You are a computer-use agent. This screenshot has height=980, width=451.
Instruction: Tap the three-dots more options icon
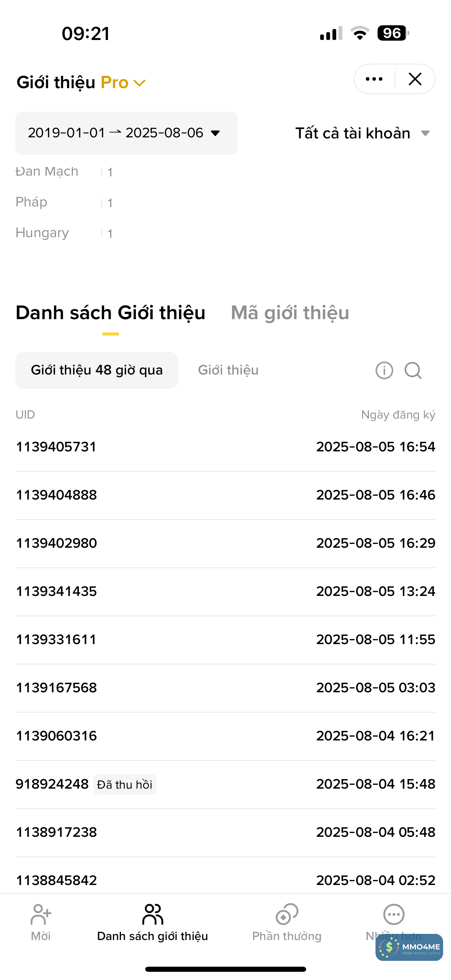point(374,79)
